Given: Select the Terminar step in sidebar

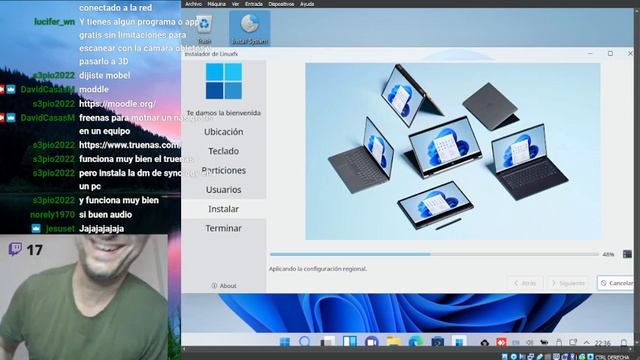Looking at the screenshot, I should click(x=224, y=228).
